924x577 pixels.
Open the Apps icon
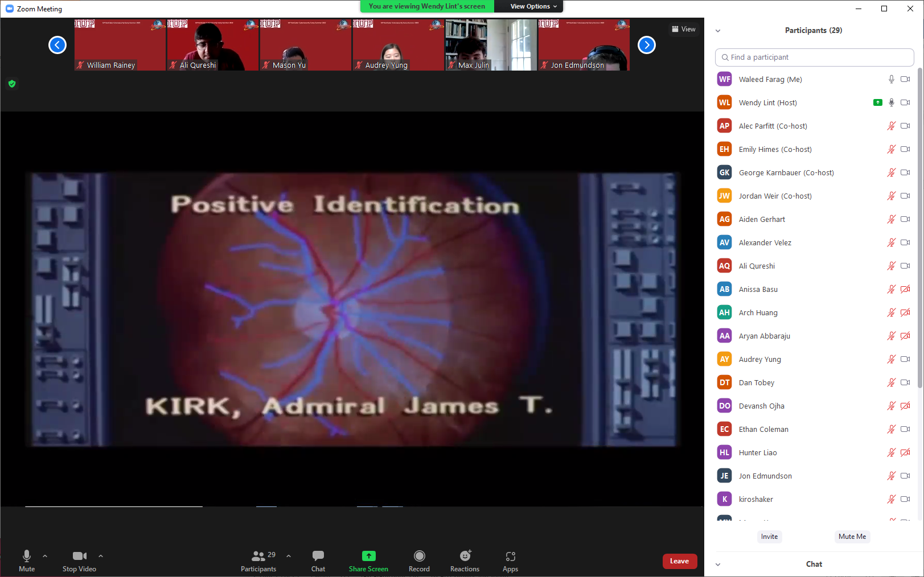[511, 557]
